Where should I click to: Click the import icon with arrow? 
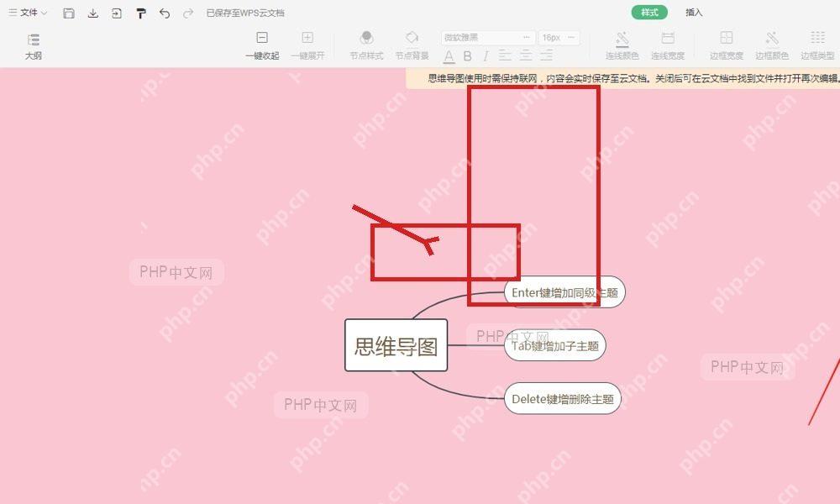pyautogui.click(x=116, y=13)
